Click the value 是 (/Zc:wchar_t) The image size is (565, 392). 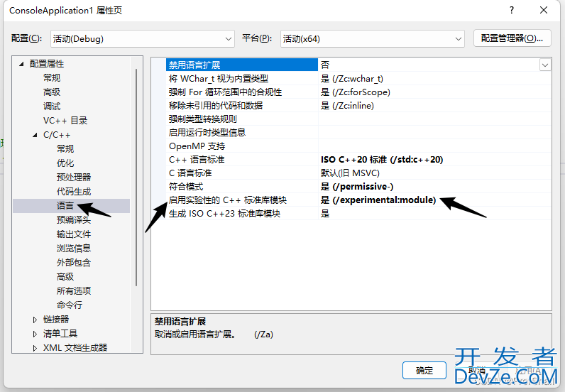352,78
